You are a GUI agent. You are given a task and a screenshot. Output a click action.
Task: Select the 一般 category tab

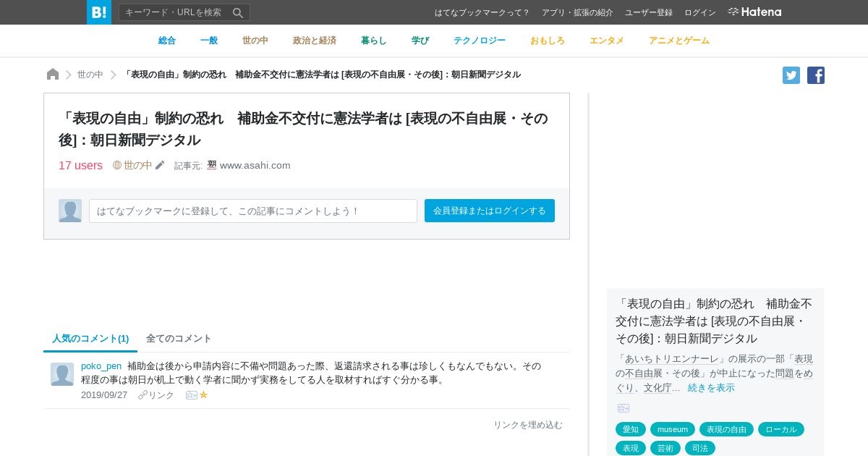coord(209,41)
